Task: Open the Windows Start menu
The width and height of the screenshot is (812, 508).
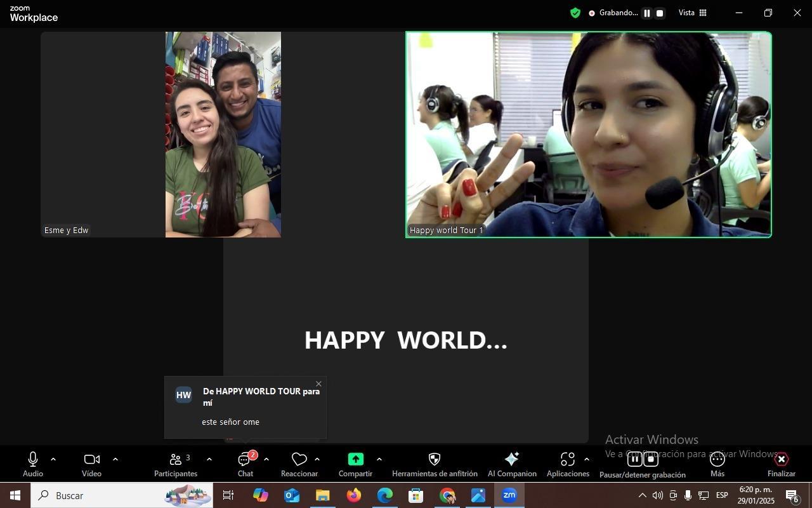Action: pyautogui.click(x=15, y=495)
